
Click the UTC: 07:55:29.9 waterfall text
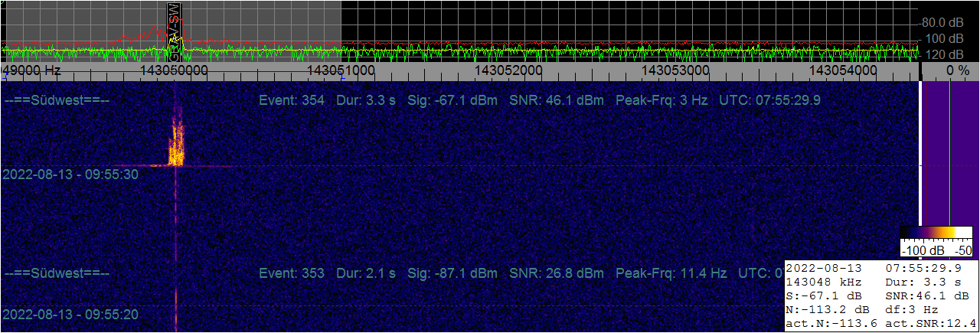[770, 101]
